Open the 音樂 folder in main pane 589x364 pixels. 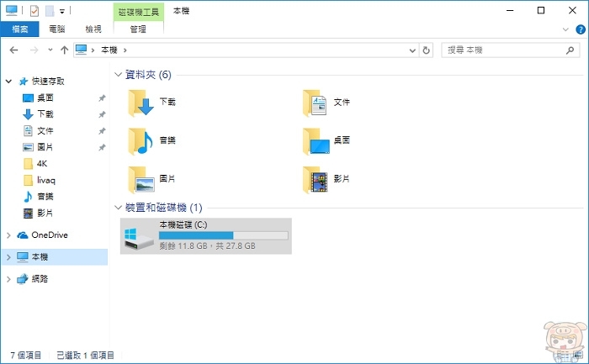151,141
